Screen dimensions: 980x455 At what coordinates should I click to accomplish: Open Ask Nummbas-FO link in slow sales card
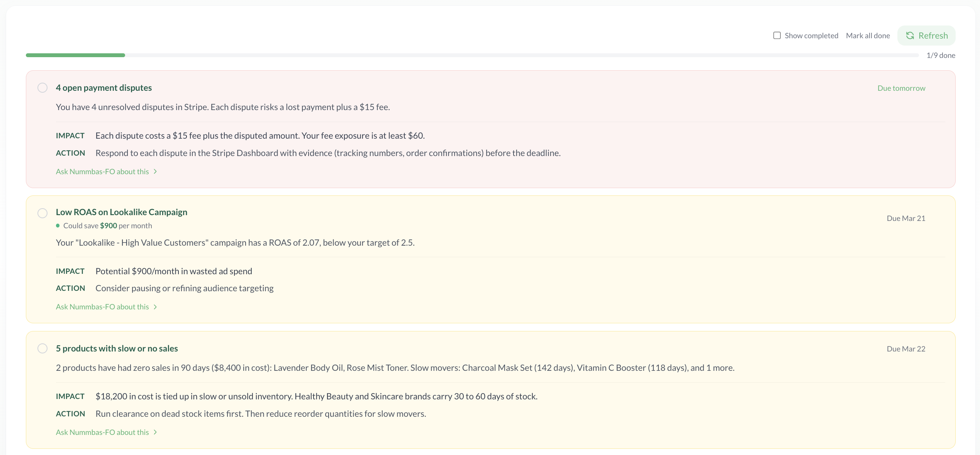[x=102, y=432]
